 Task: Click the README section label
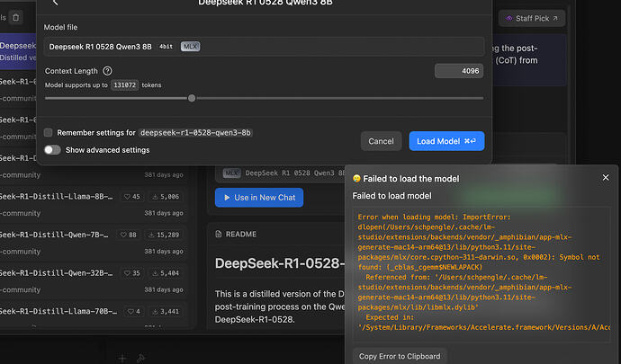coord(241,235)
